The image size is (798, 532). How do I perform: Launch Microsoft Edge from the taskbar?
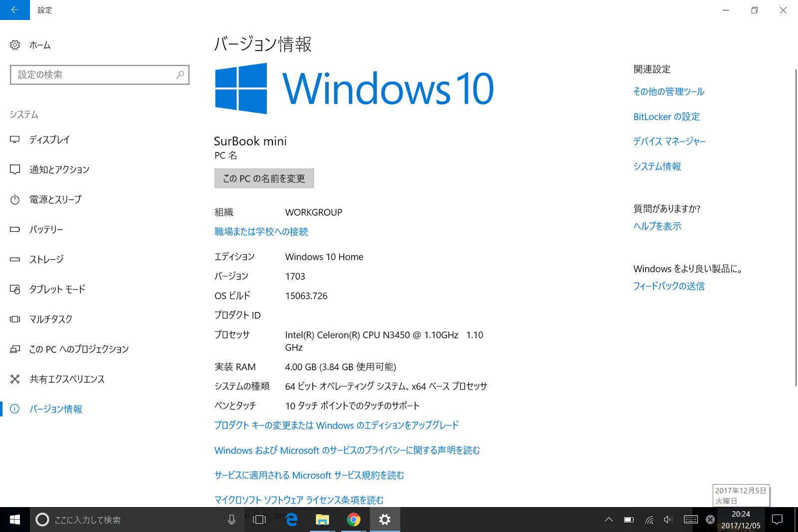point(292,520)
